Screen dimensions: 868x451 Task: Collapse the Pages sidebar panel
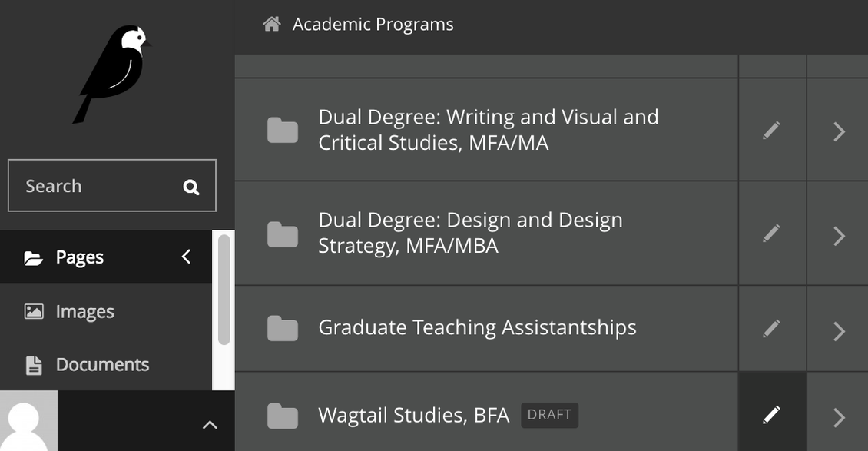pos(184,257)
